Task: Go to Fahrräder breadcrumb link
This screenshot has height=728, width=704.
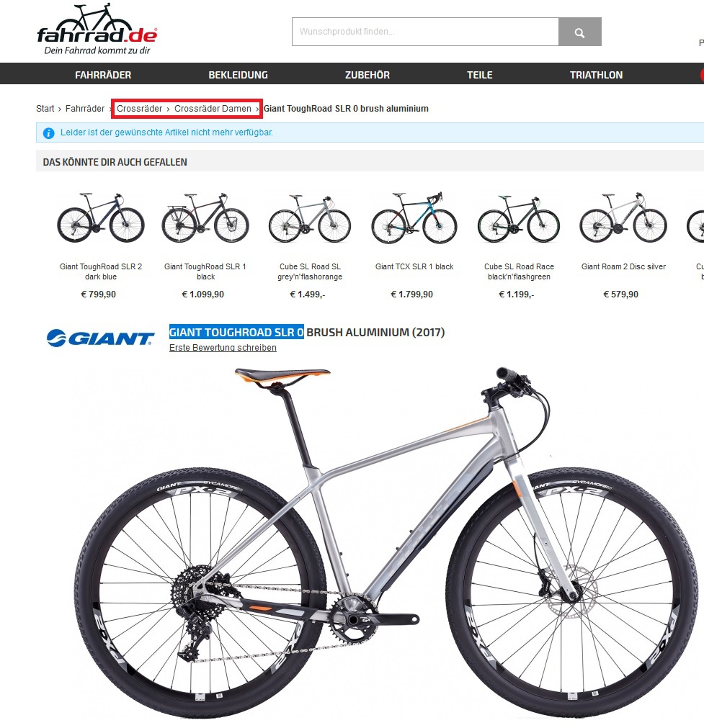Action: click(x=85, y=109)
